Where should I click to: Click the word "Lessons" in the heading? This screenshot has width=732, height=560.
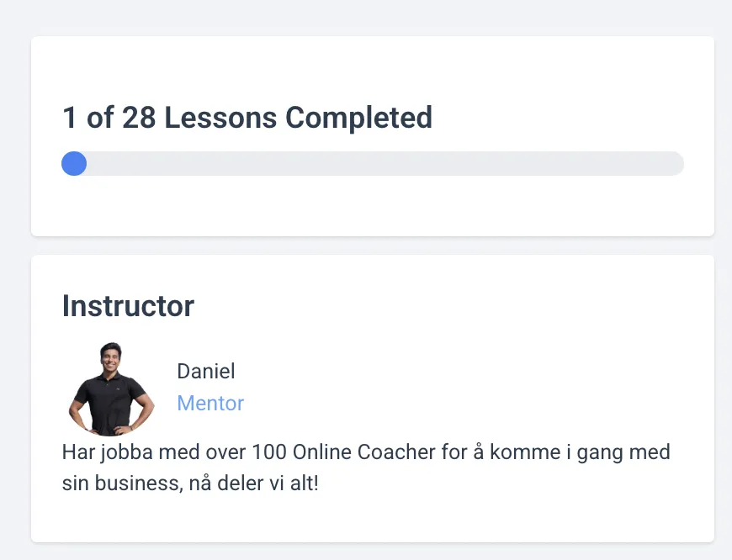click(220, 117)
